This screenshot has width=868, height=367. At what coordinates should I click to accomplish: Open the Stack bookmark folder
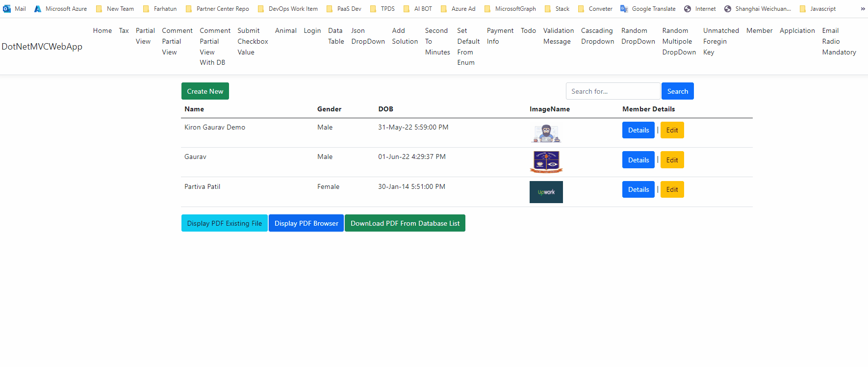557,9
